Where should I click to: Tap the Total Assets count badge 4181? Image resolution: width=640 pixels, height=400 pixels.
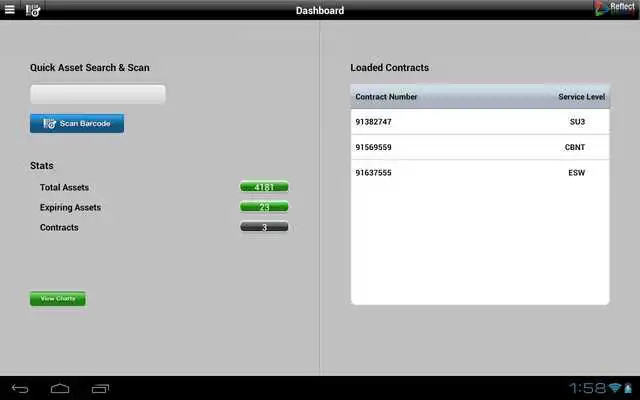coord(264,187)
